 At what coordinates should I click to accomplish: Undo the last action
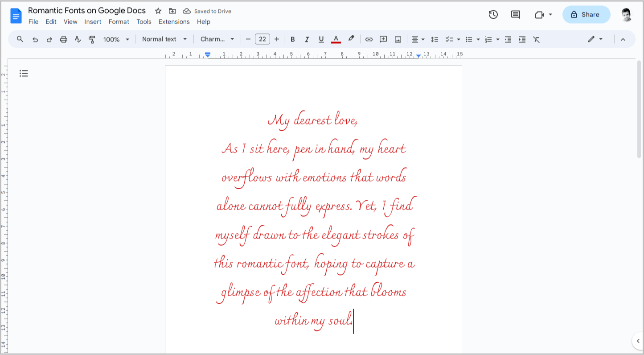(35, 39)
